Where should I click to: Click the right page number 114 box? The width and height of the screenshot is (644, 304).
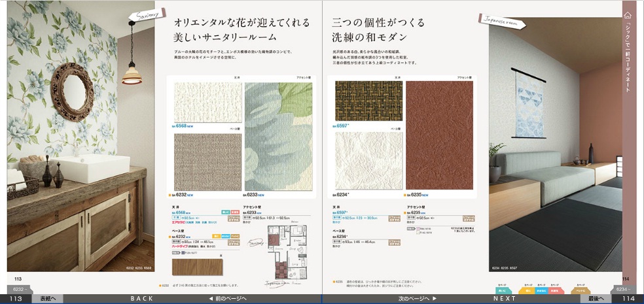click(x=628, y=298)
